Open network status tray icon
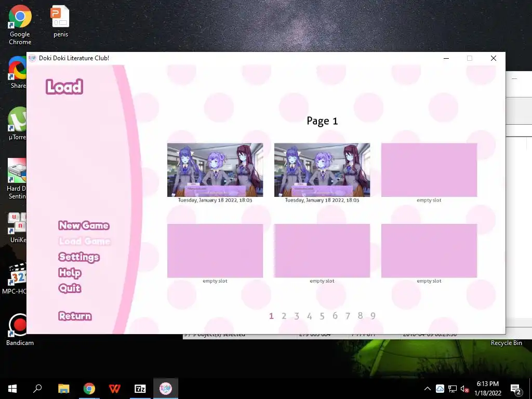Image resolution: width=532 pixels, height=399 pixels. (453, 389)
